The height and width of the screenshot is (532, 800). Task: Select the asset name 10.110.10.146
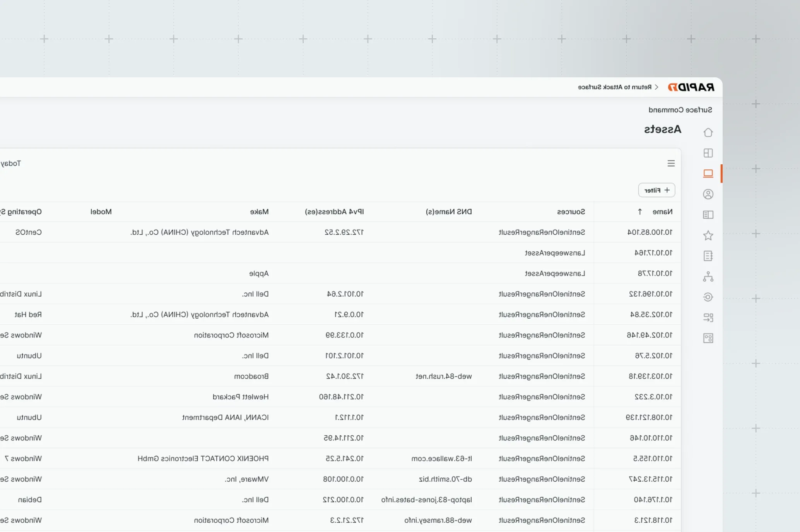tap(651, 438)
